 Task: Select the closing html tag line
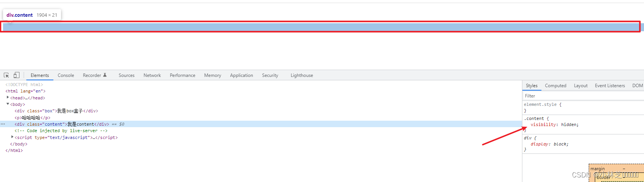click(x=14, y=150)
